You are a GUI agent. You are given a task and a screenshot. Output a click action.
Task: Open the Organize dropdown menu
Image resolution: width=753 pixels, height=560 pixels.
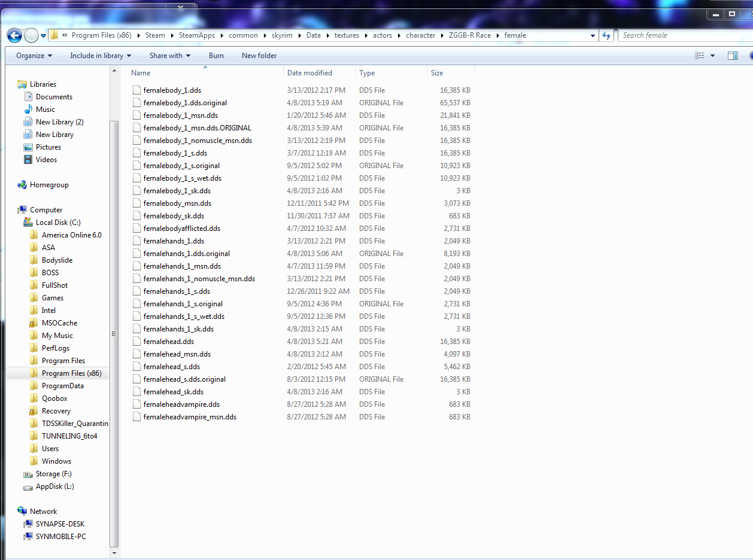pos(34,56)
